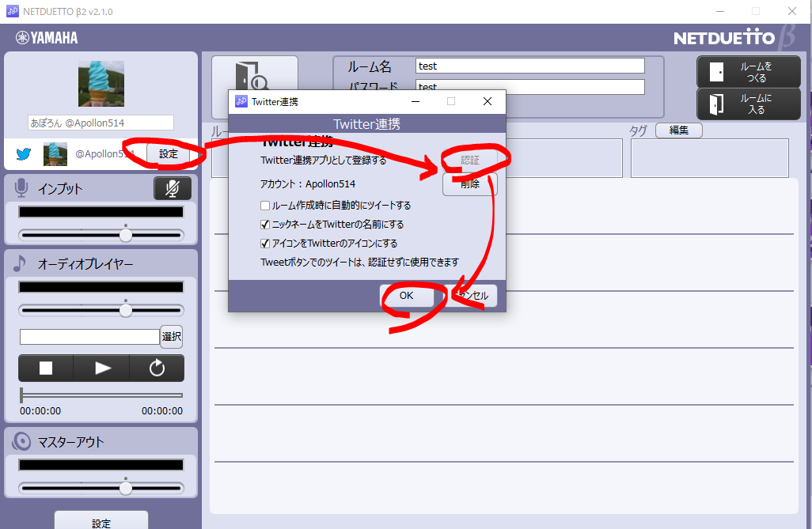812x529 pixels.
Task: Enable auto-tweet on room creation checkbox
Action: pyautogui.click(x=265, y=206)
